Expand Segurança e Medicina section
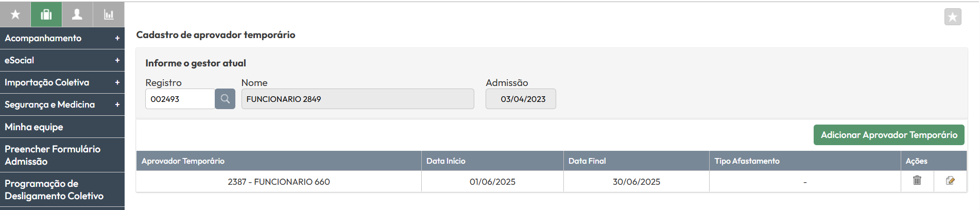 62,104
